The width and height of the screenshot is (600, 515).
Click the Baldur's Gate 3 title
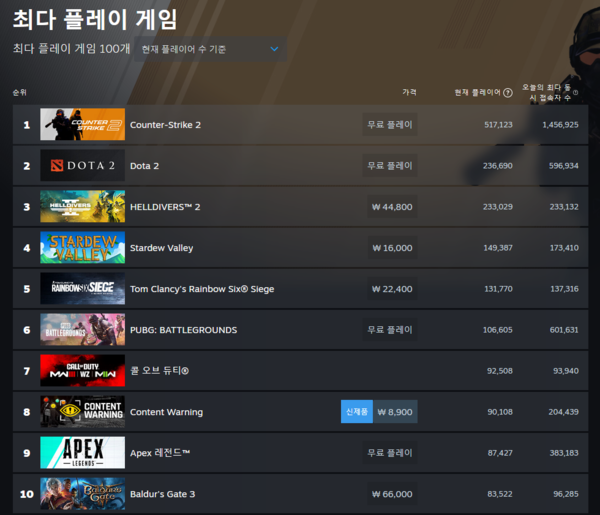163,494
